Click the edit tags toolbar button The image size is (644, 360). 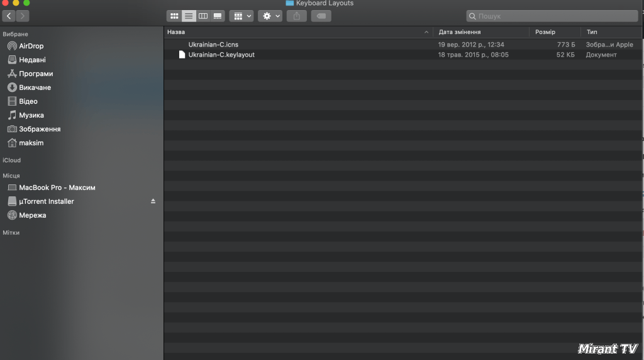click(x=321, y=16)
